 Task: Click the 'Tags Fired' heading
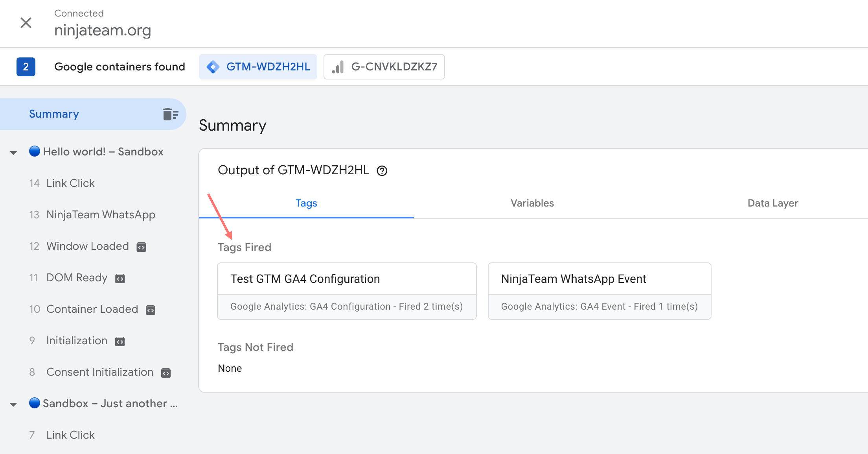point(245,247)
